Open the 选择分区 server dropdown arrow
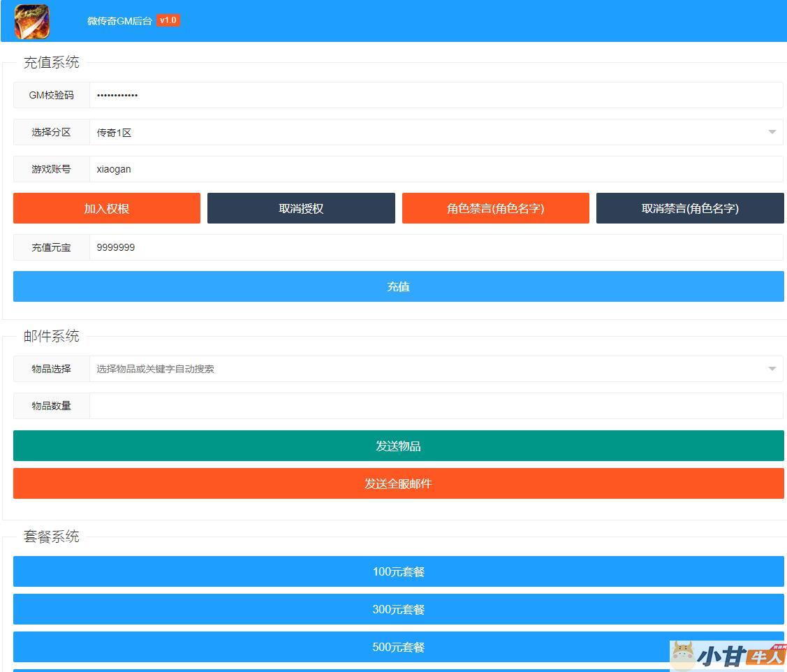This screenshot has width=787, height=672. [x=772, y=132]
